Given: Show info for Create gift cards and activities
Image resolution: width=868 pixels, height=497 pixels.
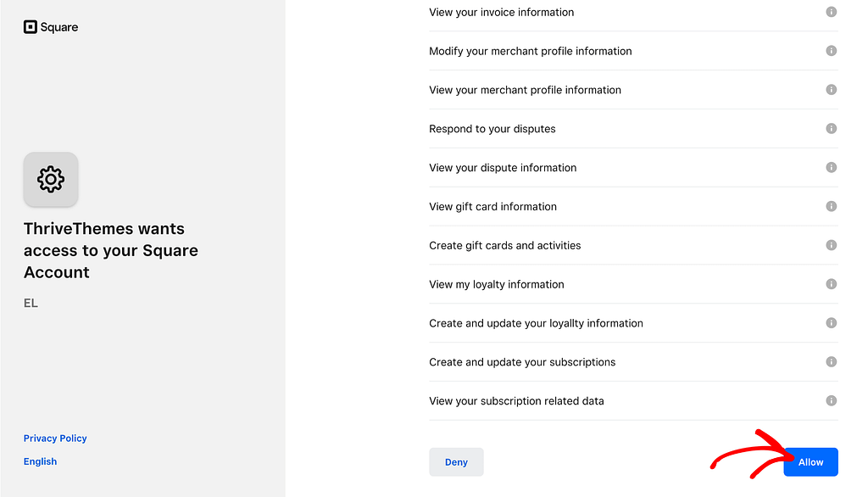Looking at the screenshot, I should pos(831,245).
